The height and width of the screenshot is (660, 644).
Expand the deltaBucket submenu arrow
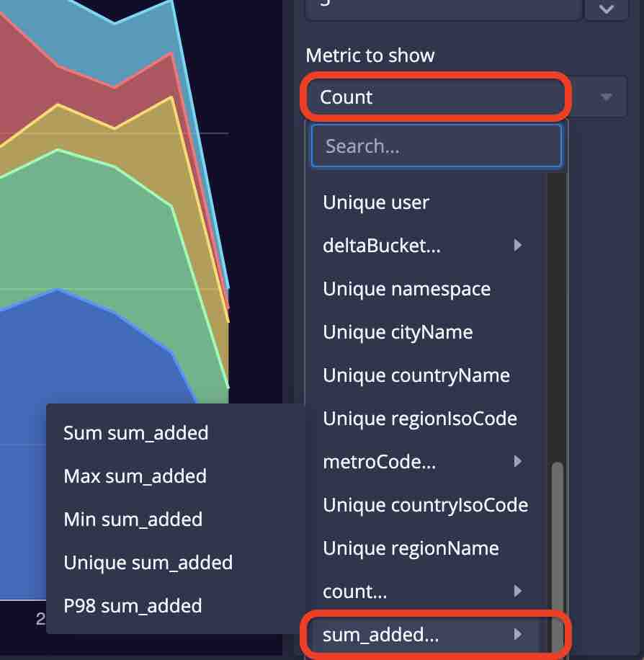pyautogui.click(x=517, y=246)
